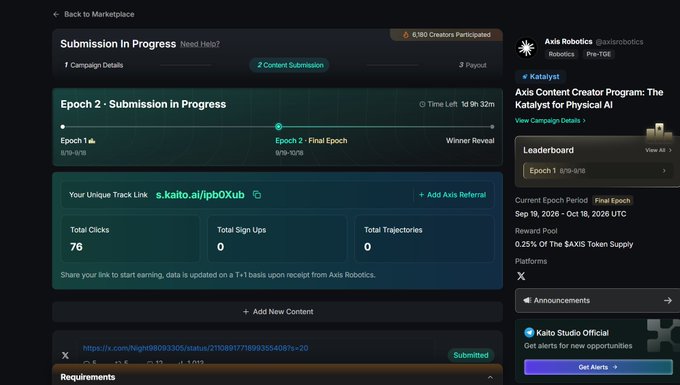The image size is (680, 385).
Task: Click Add Axis Referral
Action: click(x=452, y=195)
